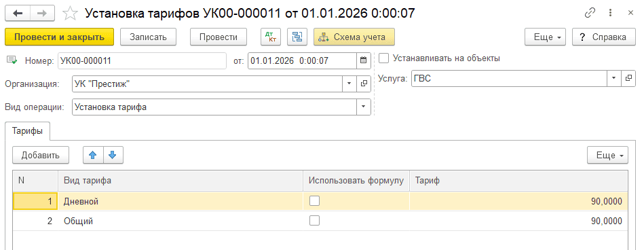The image size is (644, 250).
Task: Show Дт/Кт postings icon
Action: pyautogui.click(x=270, y=37)
